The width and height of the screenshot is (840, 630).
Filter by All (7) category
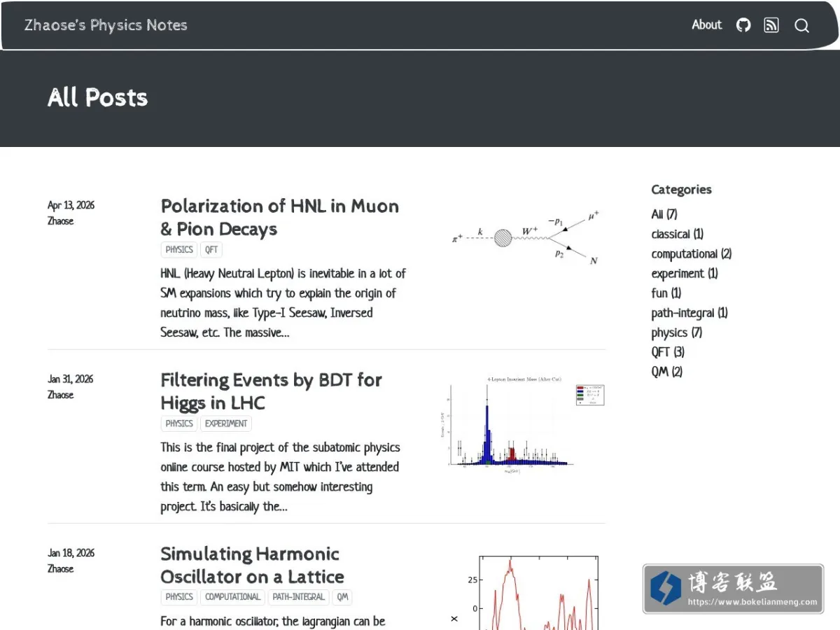(x=664, y=214)
